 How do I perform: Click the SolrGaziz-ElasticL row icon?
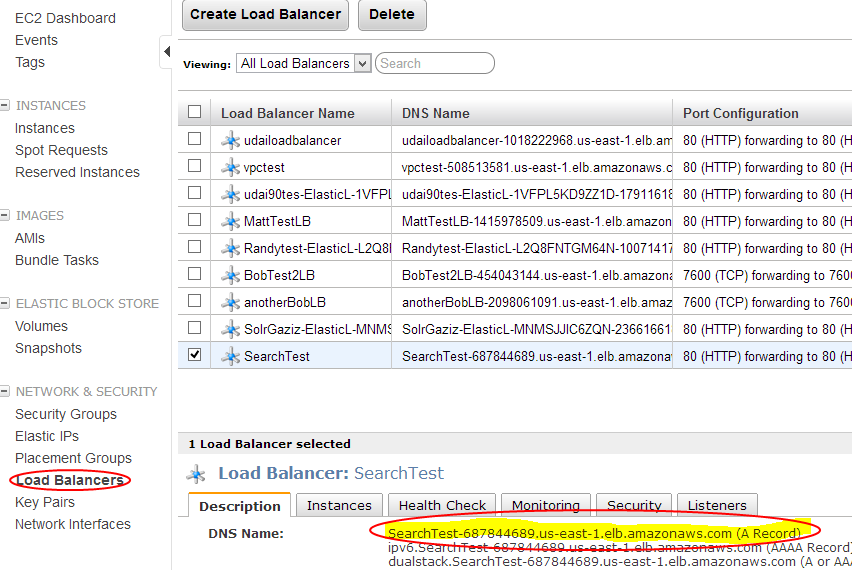tap(230, 329)
